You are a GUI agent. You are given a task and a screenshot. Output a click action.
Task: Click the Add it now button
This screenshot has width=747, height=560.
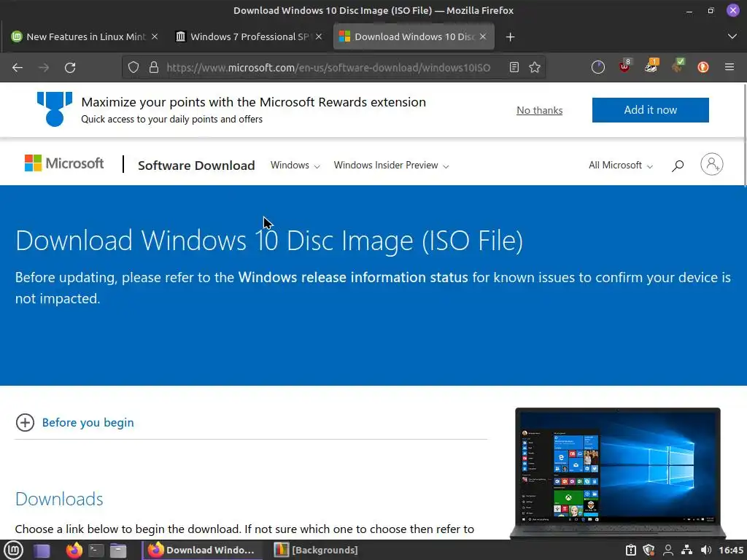pyautogui.click(x=650, y=110)
